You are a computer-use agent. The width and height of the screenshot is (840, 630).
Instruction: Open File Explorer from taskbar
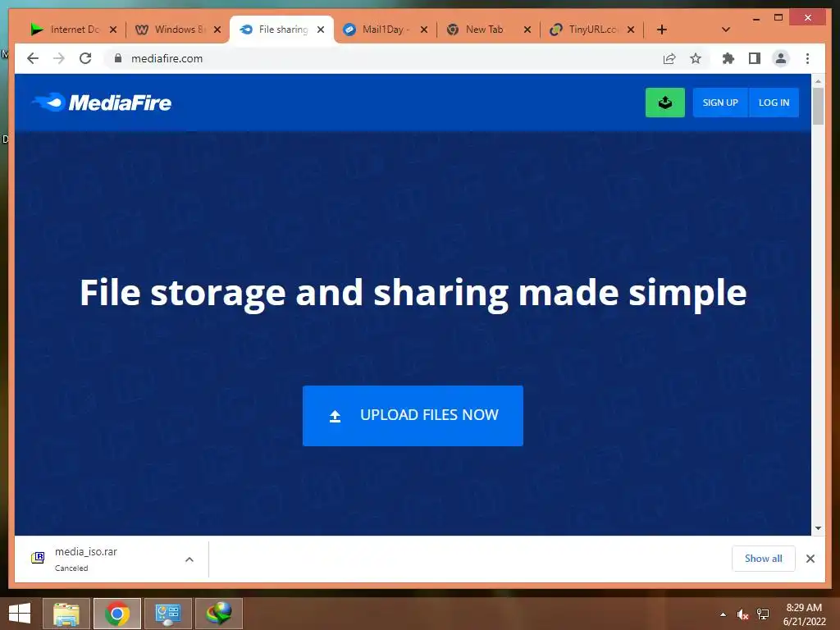[x=66, y=614]
